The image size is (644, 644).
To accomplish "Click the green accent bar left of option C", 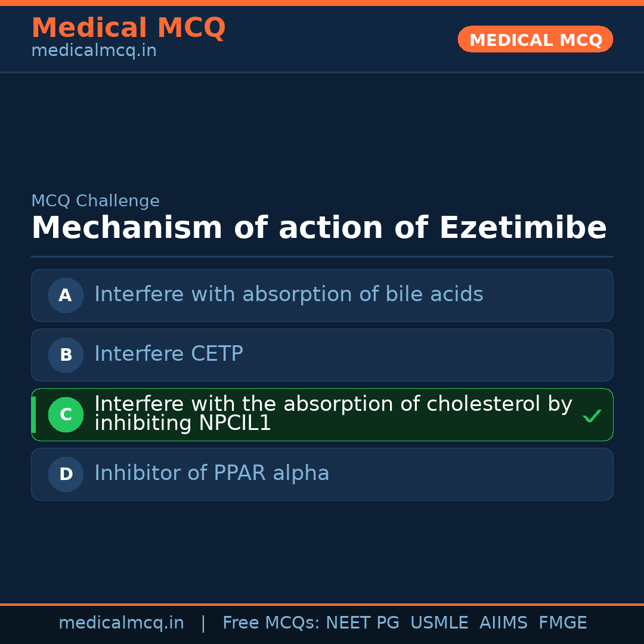I will click(33, 414).
